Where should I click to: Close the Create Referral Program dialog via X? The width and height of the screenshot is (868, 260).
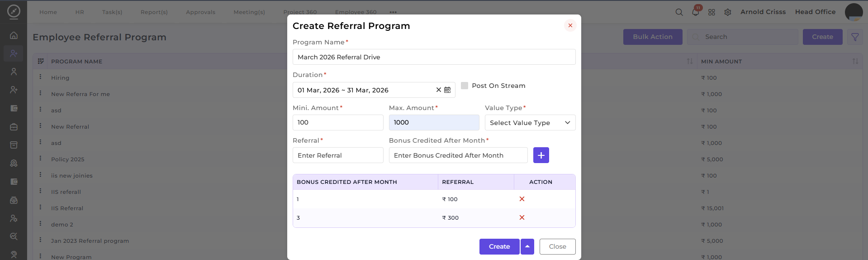point(570,25)
